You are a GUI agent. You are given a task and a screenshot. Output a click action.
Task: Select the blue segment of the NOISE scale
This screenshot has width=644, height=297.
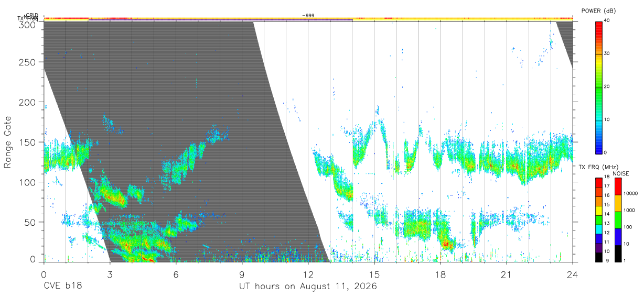pos(618,237)
